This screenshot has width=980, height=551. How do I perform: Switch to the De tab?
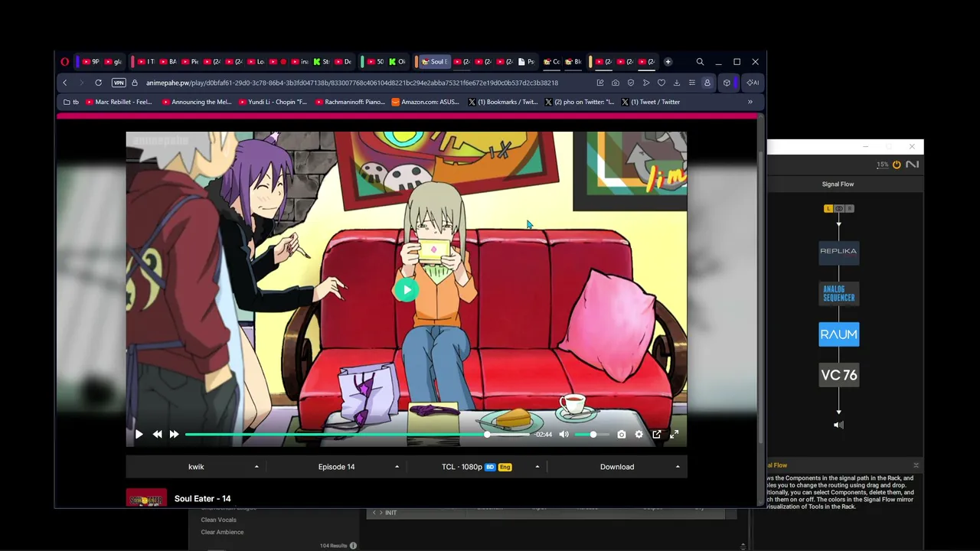tap(343, 62)
